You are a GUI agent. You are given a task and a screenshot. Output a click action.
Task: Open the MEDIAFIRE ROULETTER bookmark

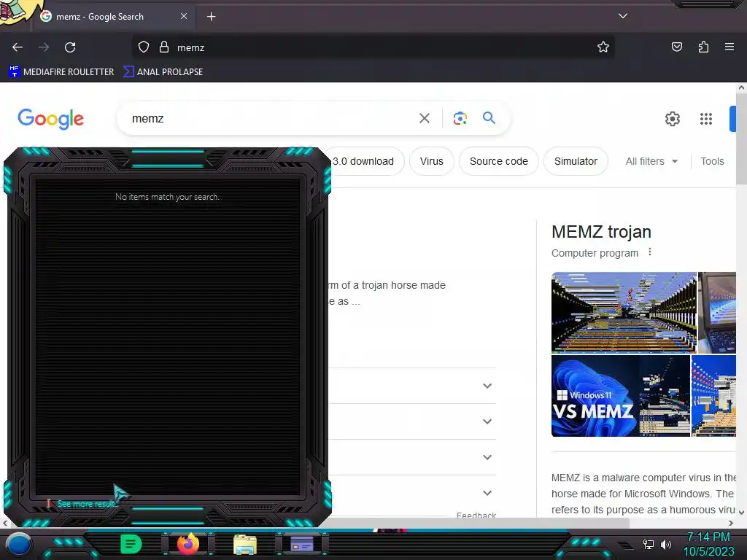[x=61, y=72]
